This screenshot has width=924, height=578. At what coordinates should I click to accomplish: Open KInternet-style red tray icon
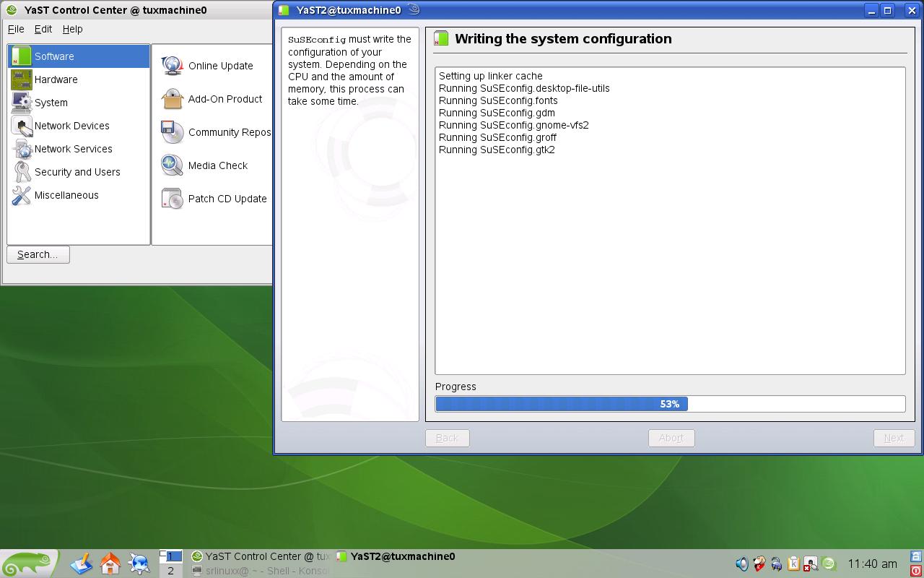point(759,564)
